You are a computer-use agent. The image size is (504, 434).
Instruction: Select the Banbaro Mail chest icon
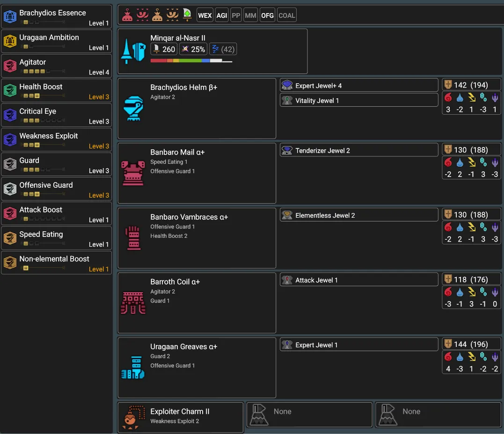(133, 173)
